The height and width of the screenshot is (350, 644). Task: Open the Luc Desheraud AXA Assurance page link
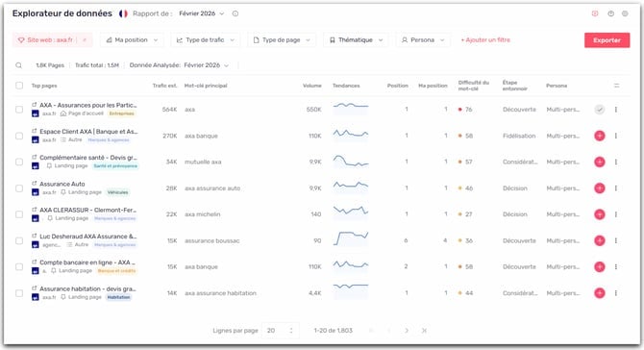(x=87, y=237)
